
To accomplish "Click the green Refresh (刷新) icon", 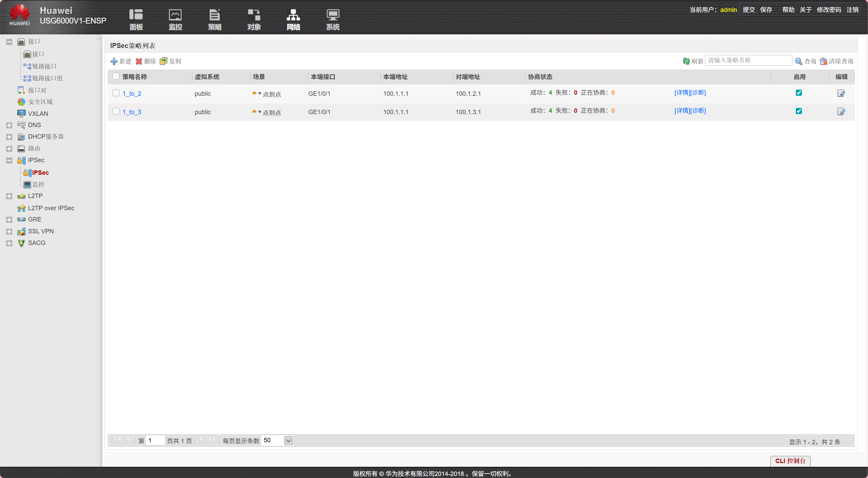I will [686, 61].
